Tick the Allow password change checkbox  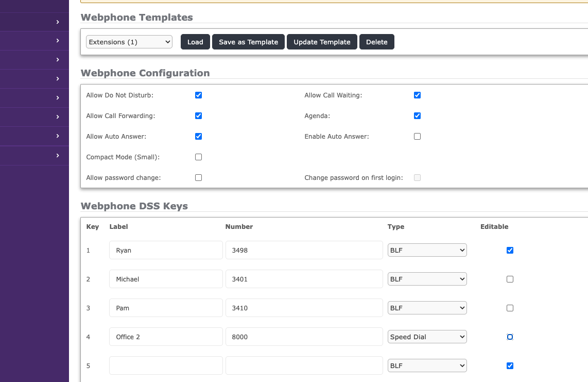(198, 178)
